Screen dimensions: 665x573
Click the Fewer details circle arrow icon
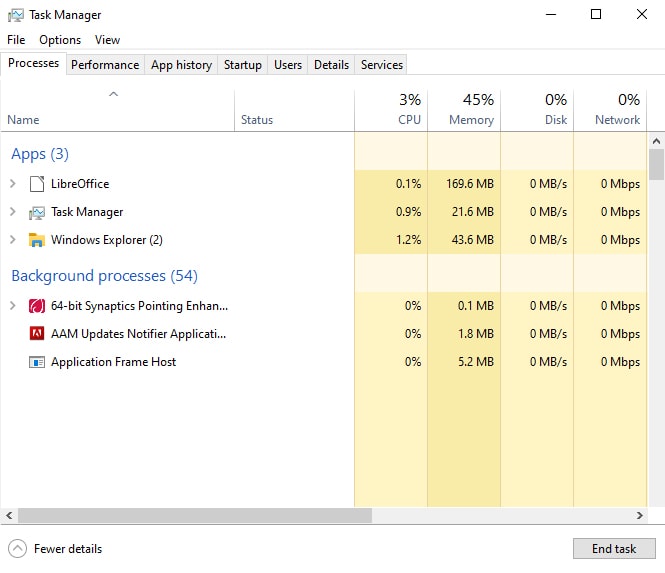click(17, 548)
